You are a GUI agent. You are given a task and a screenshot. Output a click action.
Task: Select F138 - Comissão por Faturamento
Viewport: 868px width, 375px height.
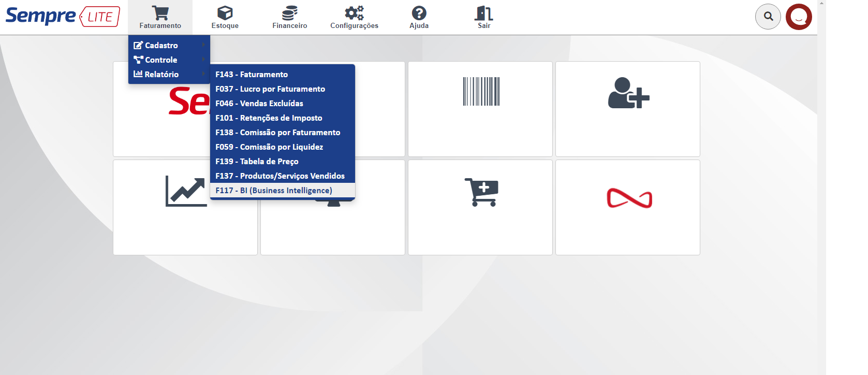coord(283,133)
